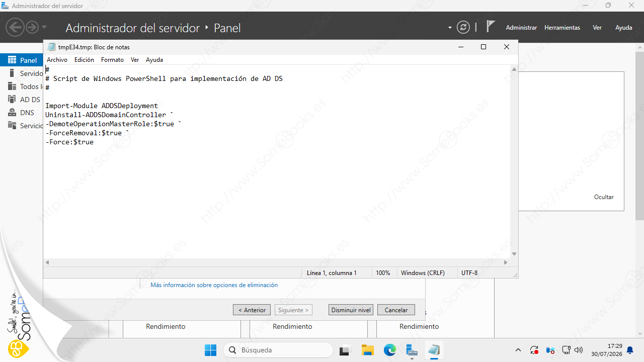Image resolution: width=644 pixels, height=362 pixels.
Task: Open the notifications flag in Server Manager
Action: click(491, 27)
